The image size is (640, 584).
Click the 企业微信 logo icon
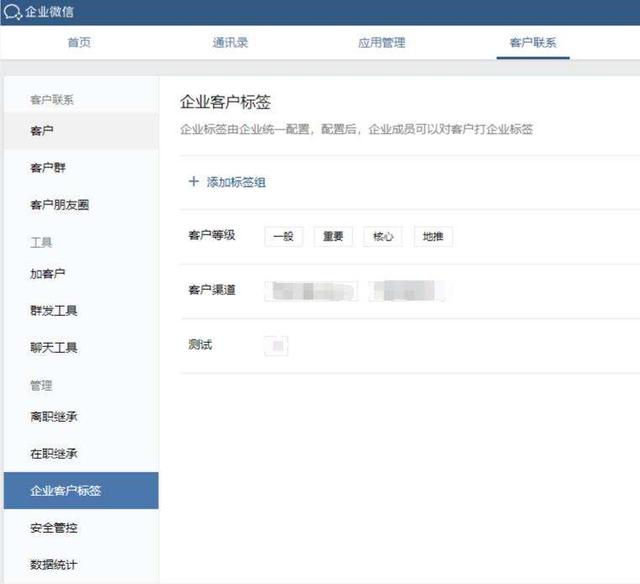pos(12,12)
